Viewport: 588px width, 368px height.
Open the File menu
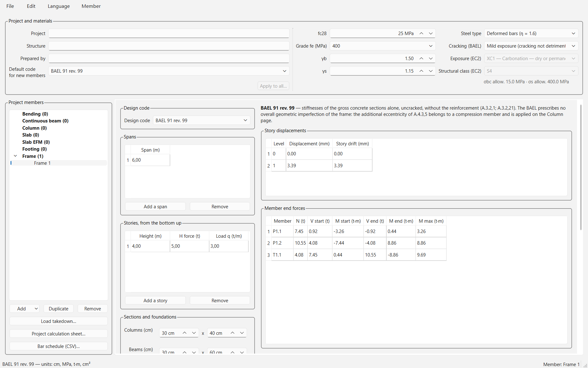(10, 6)
